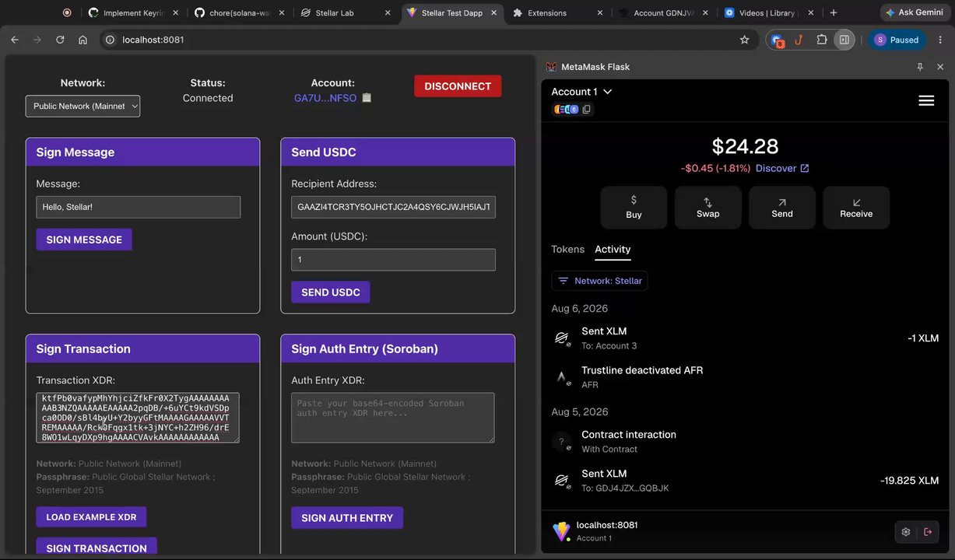The image size is (955, 560).
Task: Click the Stellar logo beside Sent XLM −1 XLM
Action: point(562,338)
